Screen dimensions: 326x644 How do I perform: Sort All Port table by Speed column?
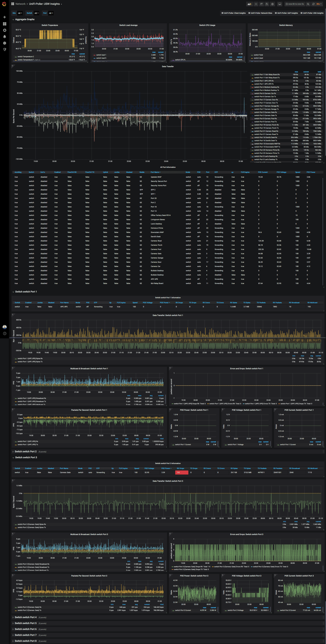point(297,172)
